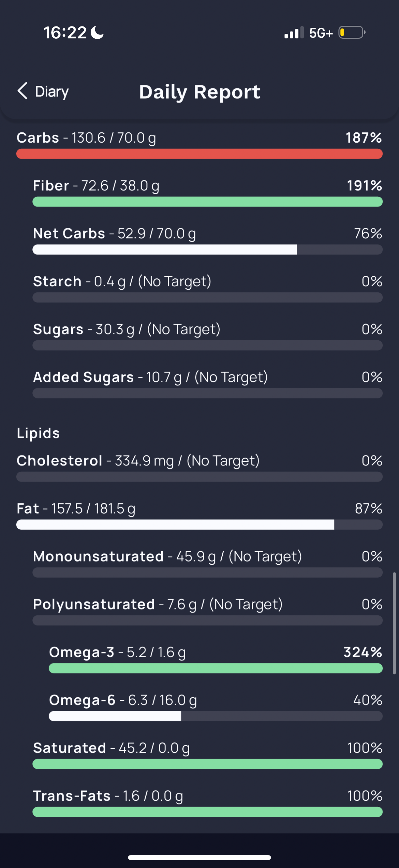Select Added Sugars row
This screenshot has width=399, height=868.
[207, 384]
